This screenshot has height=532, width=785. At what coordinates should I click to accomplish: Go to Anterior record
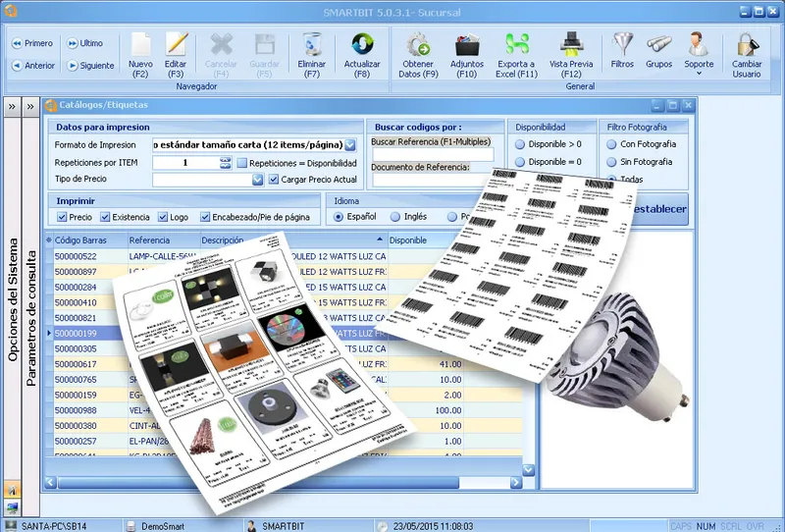point(33,66)
